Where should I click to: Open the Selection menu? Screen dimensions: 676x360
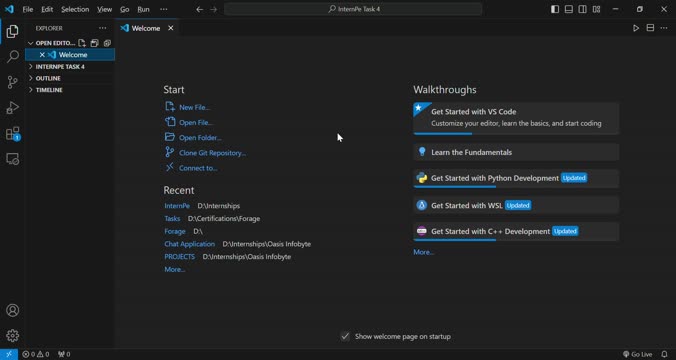tap(75, 9)
